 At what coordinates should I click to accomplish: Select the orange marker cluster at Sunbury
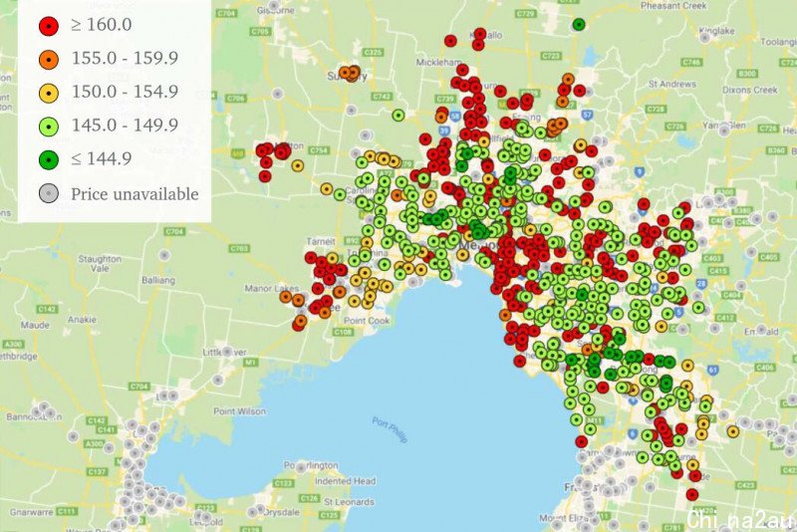coord(350,73)
